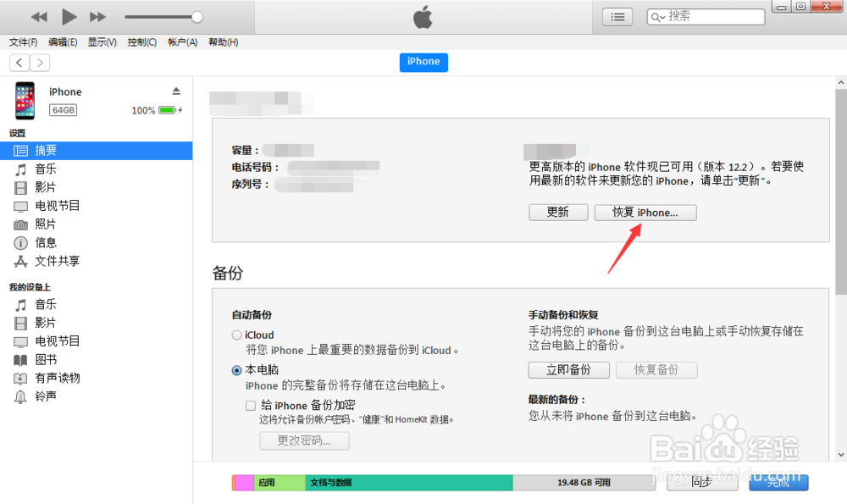Click the bell icon beside 铃声
Viewport: 847px width, 504px height.
click(x=20, y=397)
